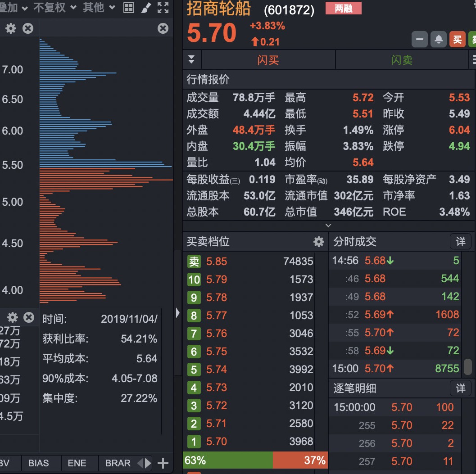The image size is (476, 474).
Task: Click the green level 1 badge
Action: [x=194, y=442]
